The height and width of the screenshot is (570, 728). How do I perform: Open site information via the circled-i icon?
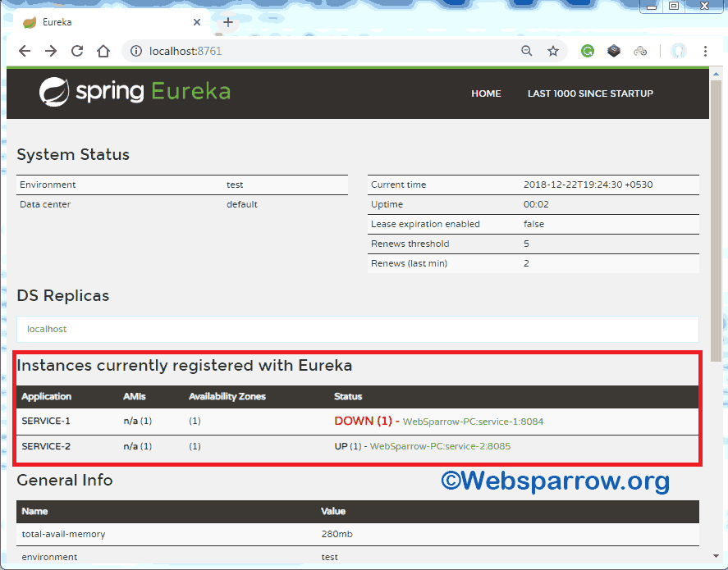pyautogui.click(x=136, y=51)
